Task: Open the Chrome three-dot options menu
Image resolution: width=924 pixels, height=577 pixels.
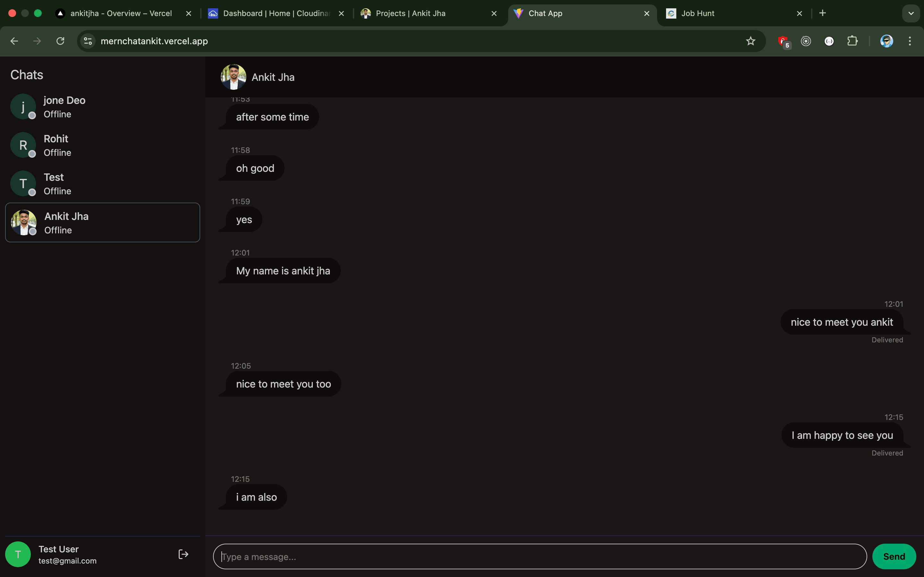Action: pos(910,41)
